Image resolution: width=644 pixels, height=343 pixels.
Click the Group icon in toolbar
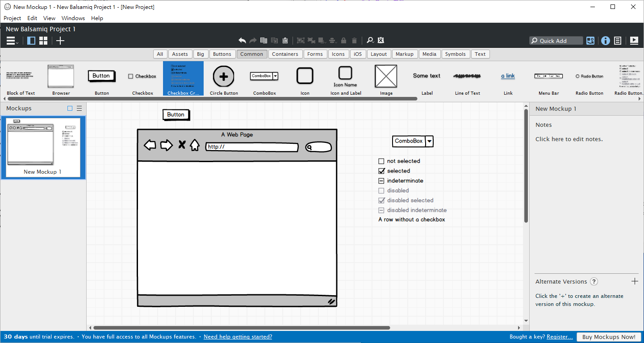coord(301,41)
